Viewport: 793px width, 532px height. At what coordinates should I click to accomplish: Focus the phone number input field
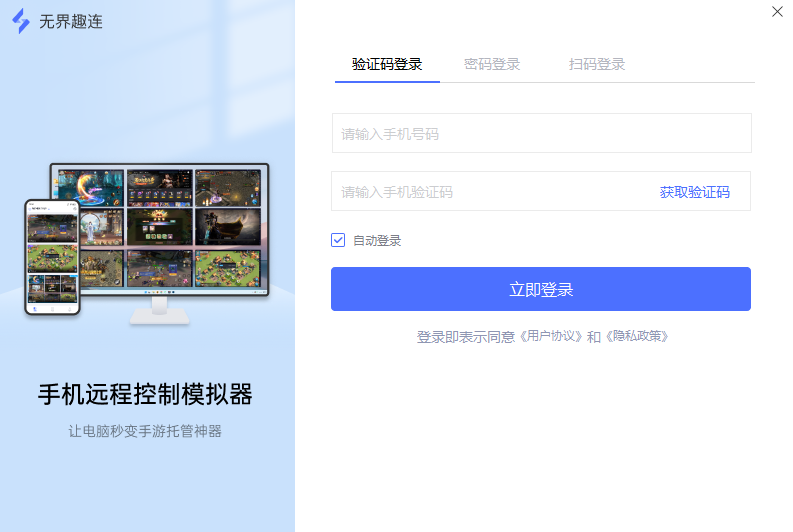click(x=540, y=133)
